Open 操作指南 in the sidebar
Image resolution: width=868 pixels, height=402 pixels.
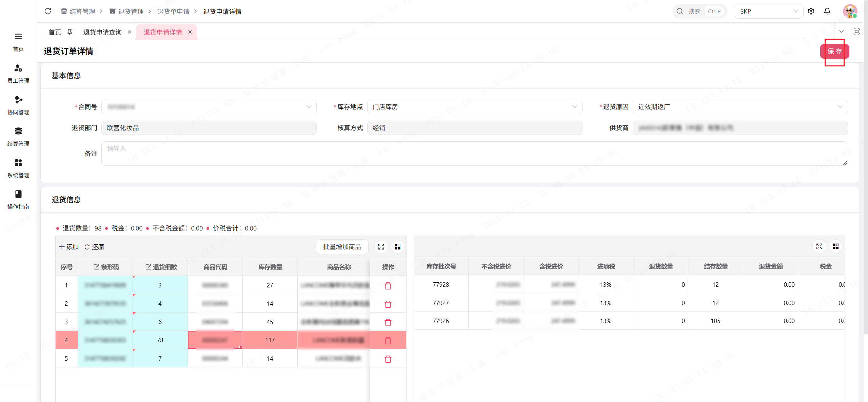pos(18,199)
